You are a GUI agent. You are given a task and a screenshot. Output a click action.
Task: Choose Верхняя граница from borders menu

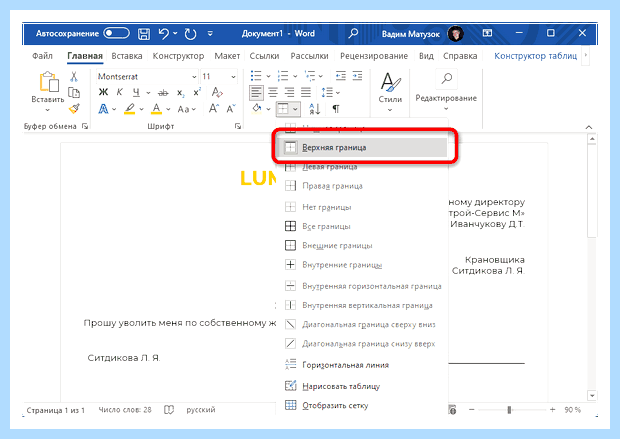coord(362,148)
